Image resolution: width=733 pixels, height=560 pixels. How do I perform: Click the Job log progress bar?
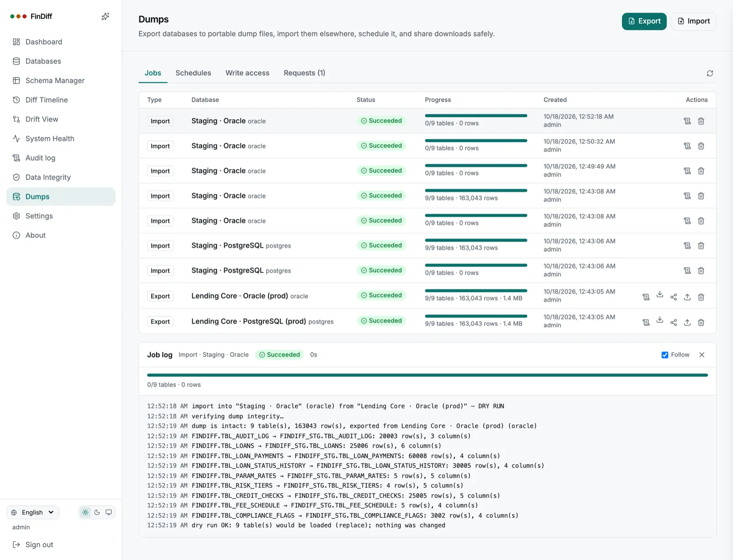[x=427, y=375]
